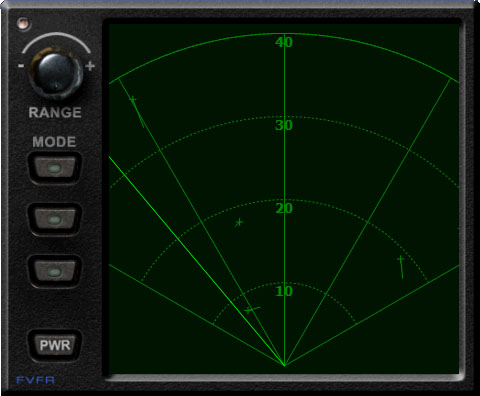Click the MODE label text
Image resolution: width=480 pixels, height=396 pixels.
pyautogui.click(x=54, y=142)
